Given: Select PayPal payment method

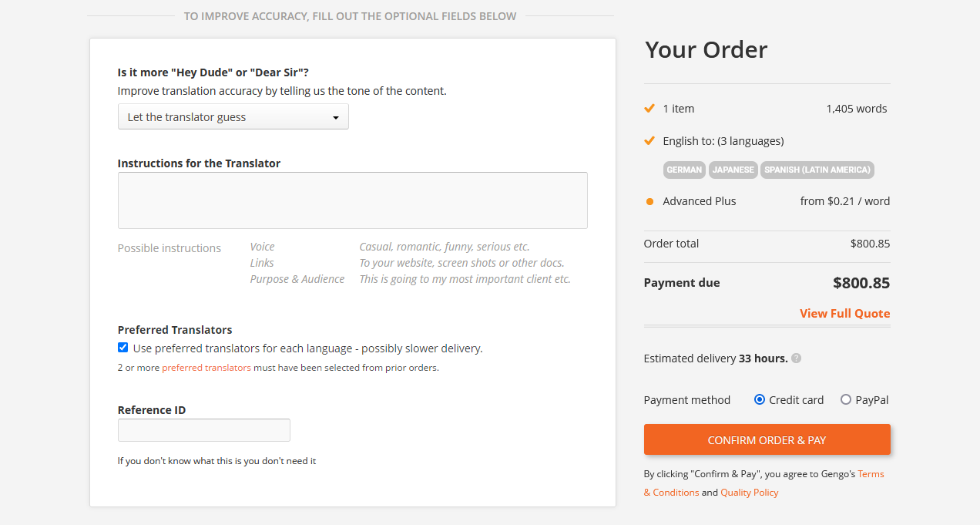Looking at the screenshot, I should point(846,400).
